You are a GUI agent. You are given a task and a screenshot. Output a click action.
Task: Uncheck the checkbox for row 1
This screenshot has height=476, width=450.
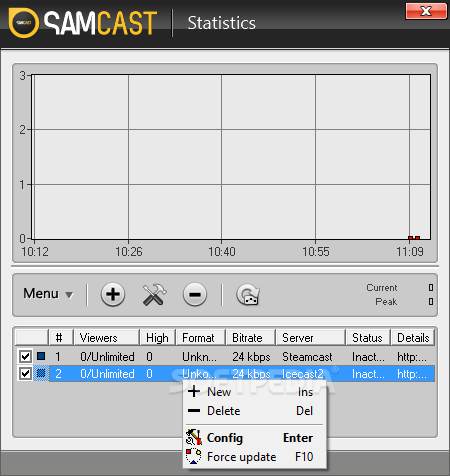[x=25, y=356]
